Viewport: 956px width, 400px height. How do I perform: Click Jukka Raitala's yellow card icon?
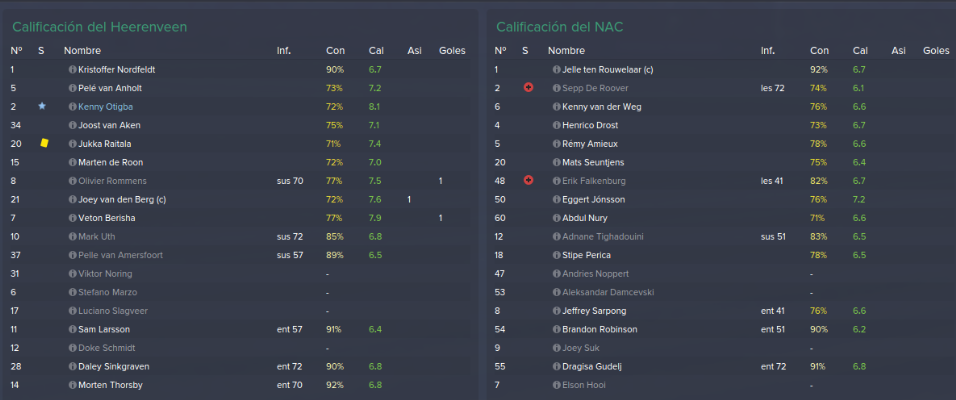click(44, 143)
